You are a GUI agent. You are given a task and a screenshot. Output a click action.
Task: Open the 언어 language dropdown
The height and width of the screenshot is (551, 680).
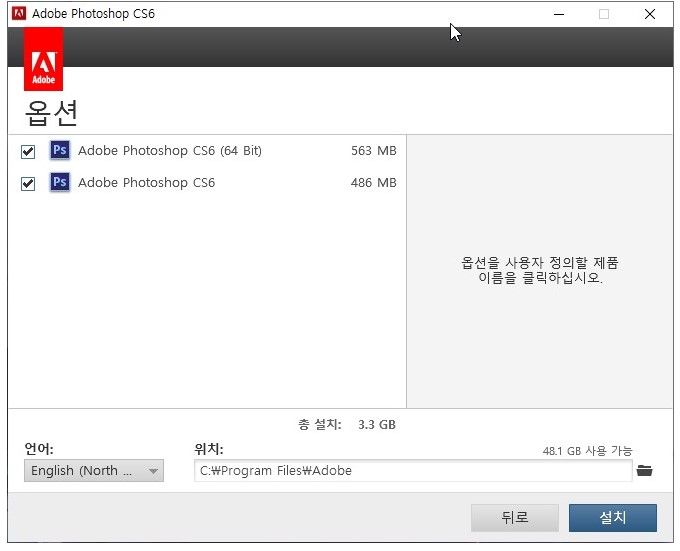click(94, 470)
